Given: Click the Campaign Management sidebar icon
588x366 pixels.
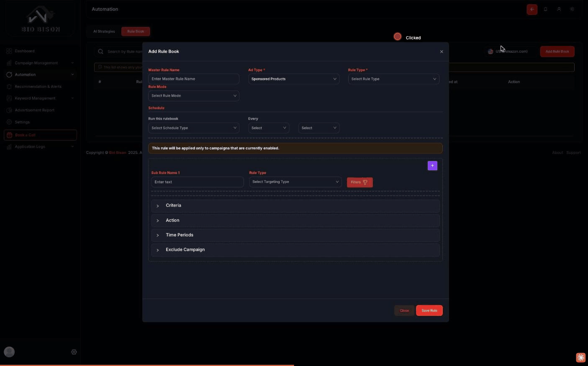Looking at the screenshot, I should tap(9, 63).
